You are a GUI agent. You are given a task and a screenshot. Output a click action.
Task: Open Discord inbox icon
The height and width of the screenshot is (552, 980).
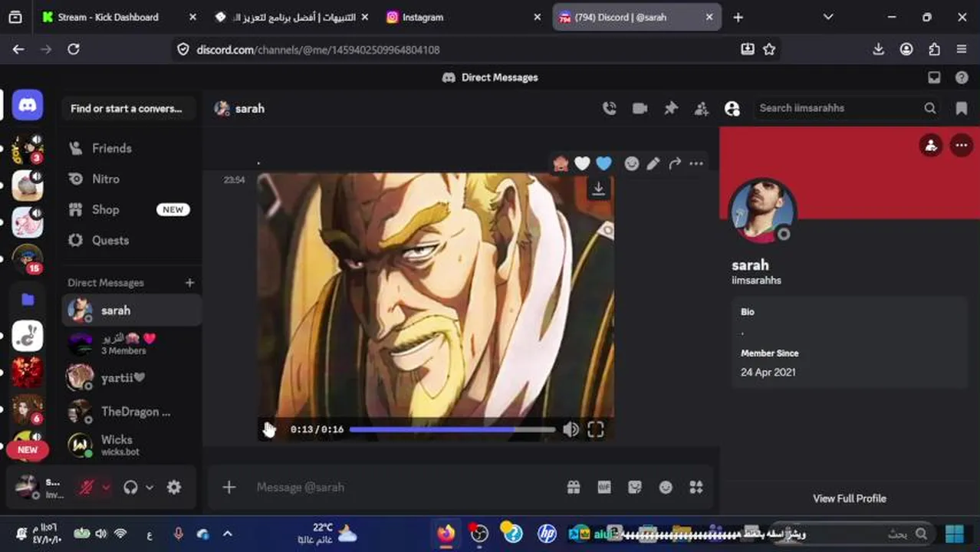[x=934, y=77]
